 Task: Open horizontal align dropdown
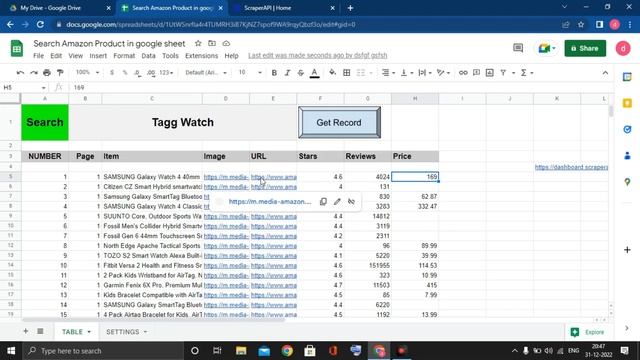coord(388,73)
